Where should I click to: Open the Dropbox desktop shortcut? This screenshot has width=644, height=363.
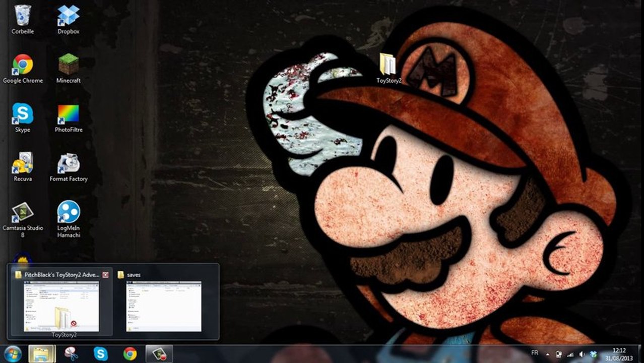[x=69, y=19]
